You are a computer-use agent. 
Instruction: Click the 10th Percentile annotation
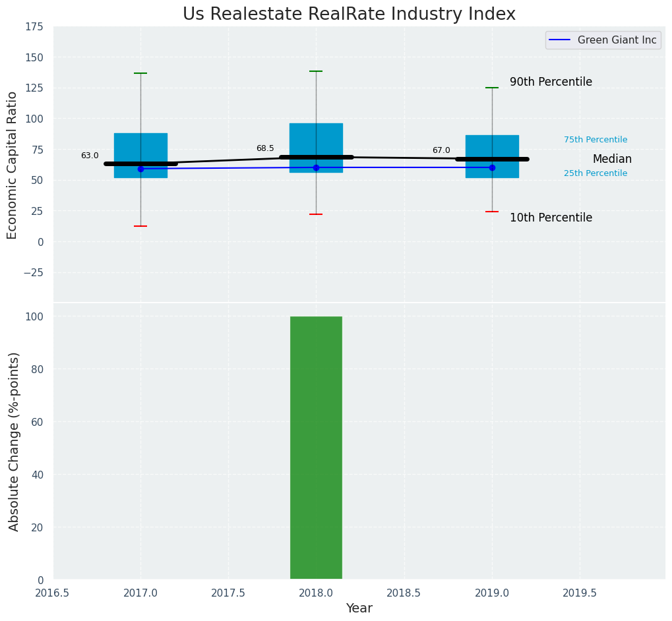pos(551,218)
